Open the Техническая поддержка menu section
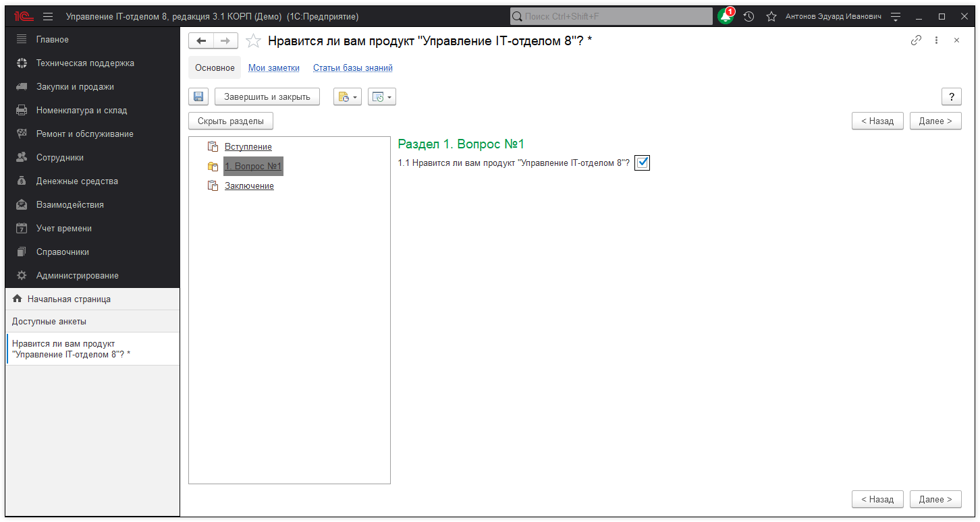Viewport: 980px width, 522px height. point(85,63)
